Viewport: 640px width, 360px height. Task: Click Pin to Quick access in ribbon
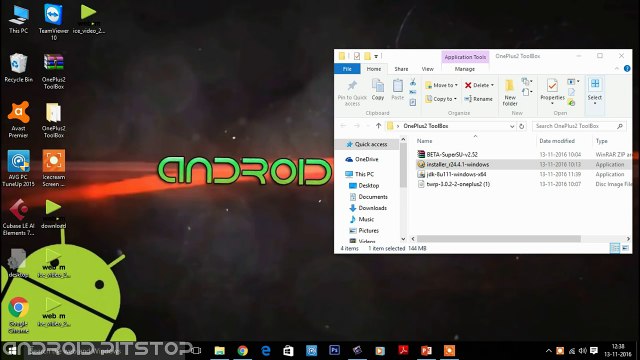[x=352, y=93]
